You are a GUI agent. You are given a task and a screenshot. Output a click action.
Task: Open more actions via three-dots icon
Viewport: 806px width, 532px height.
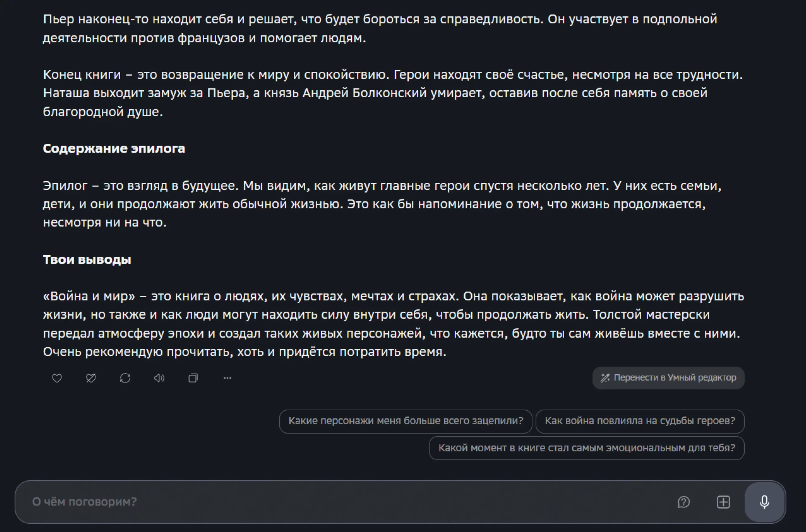tap(227, 378)
